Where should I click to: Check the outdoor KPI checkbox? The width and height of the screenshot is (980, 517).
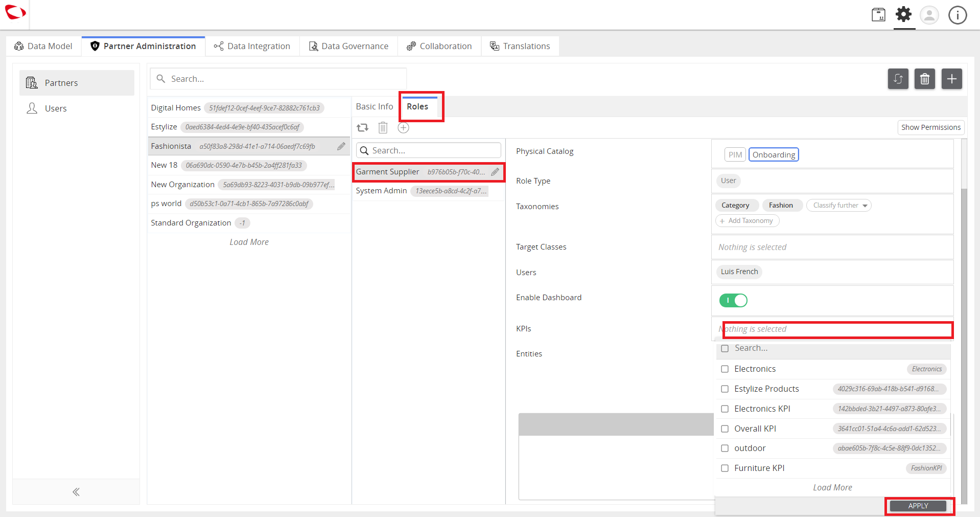click(725, 448)
